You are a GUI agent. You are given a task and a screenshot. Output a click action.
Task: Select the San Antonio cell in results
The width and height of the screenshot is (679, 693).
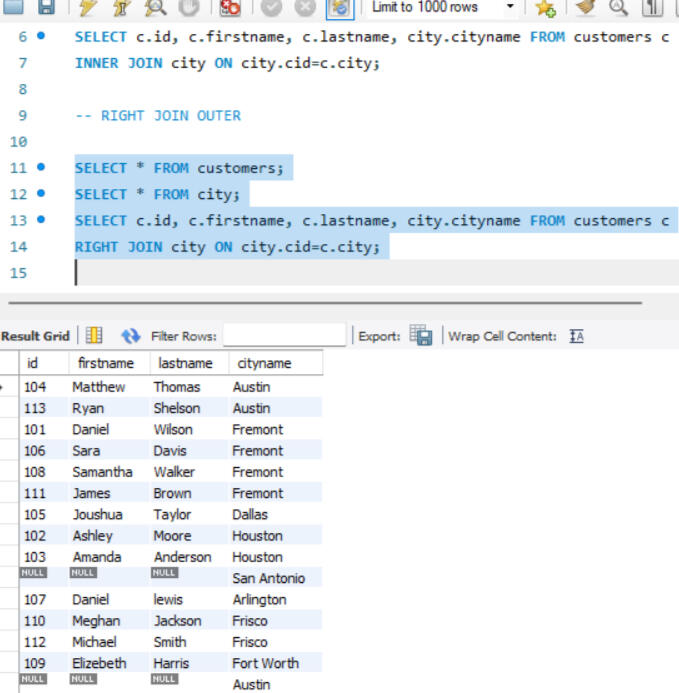point(269,578)
